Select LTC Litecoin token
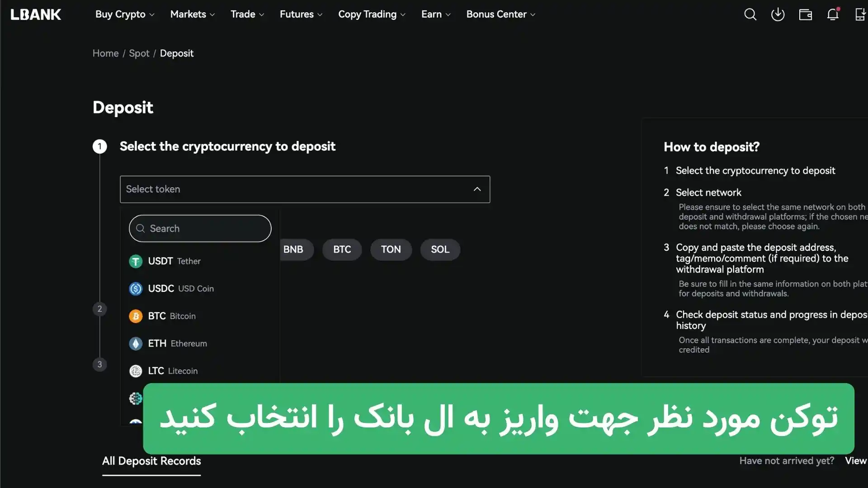The width and height of the screenshot is (868, 488). [x=173, y=371]
